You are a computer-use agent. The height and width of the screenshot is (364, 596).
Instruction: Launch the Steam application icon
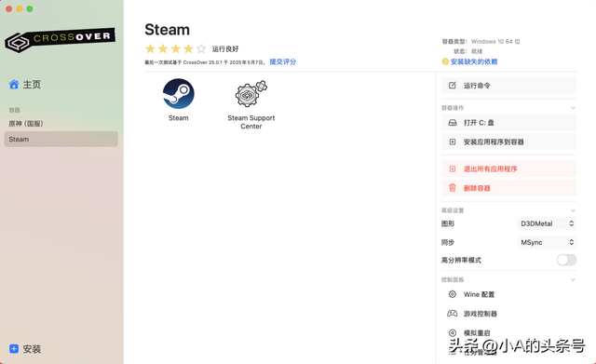click(x=178, y=93)
